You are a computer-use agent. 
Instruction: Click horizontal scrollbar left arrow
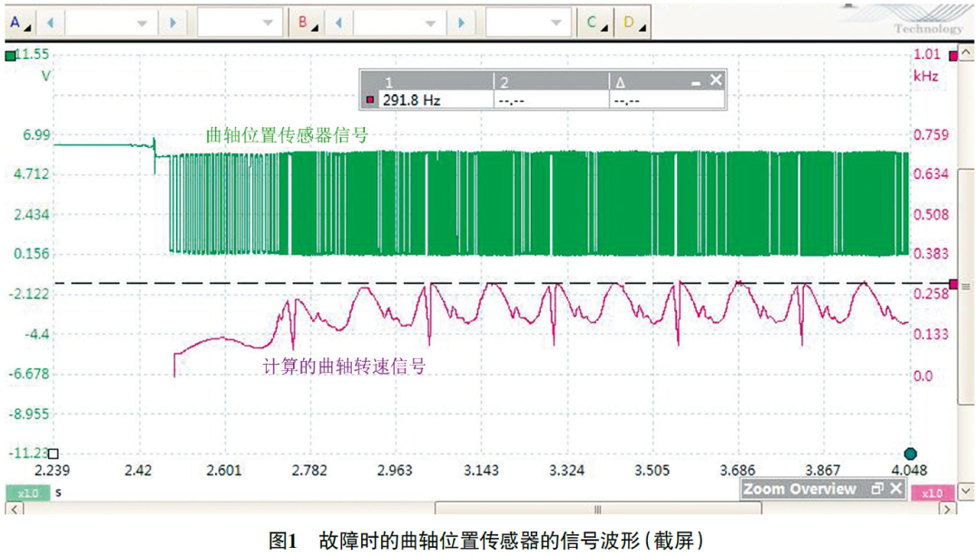click(x=14, y=508)
